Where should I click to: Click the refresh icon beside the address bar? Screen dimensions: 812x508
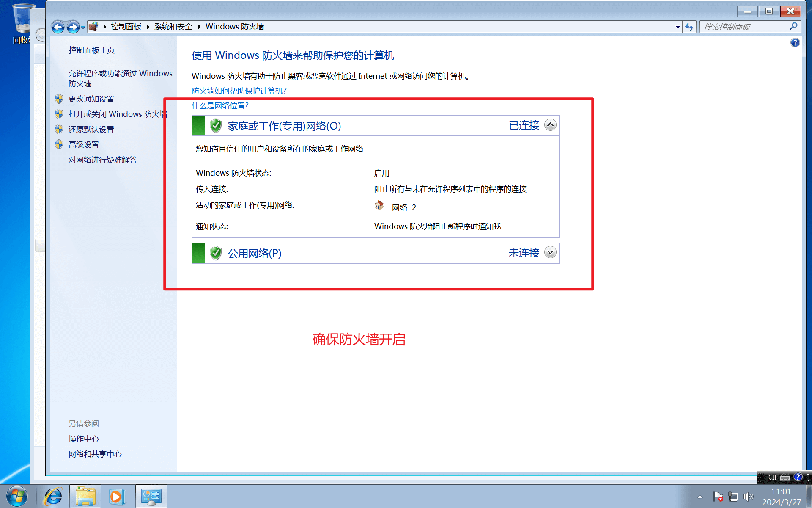point(689,27)
